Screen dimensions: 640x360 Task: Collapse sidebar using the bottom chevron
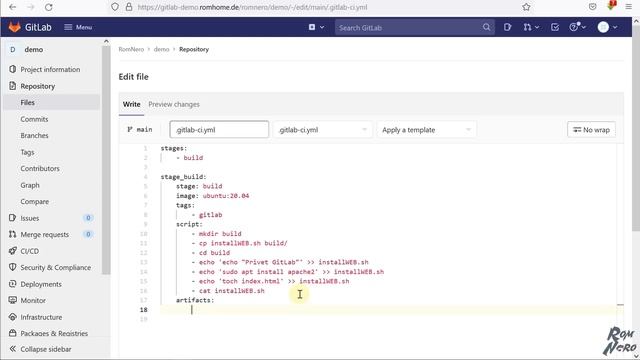coord(13,349)
